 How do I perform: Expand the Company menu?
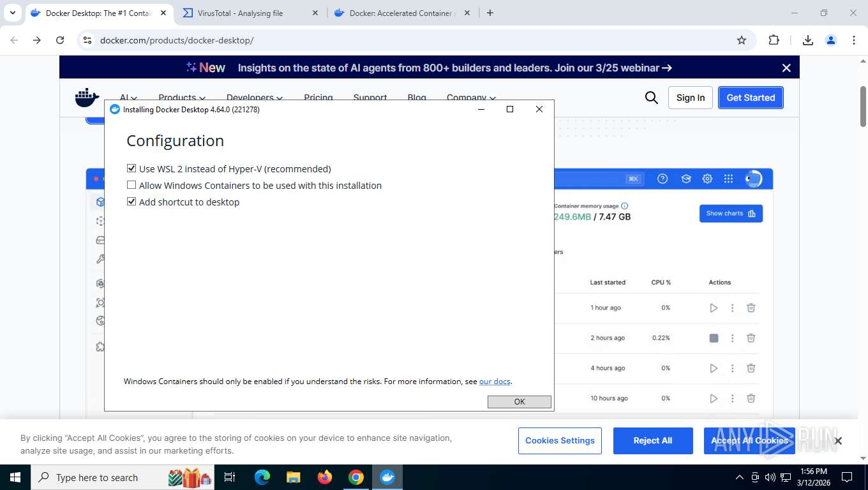[x=471, y=98]
